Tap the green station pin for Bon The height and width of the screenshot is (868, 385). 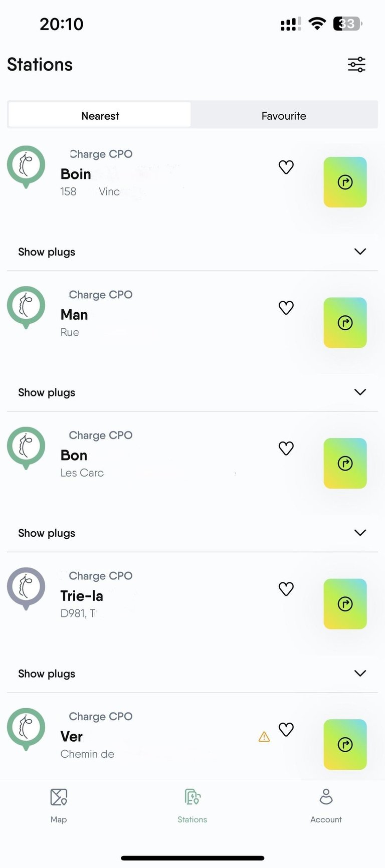pos(26,446)
